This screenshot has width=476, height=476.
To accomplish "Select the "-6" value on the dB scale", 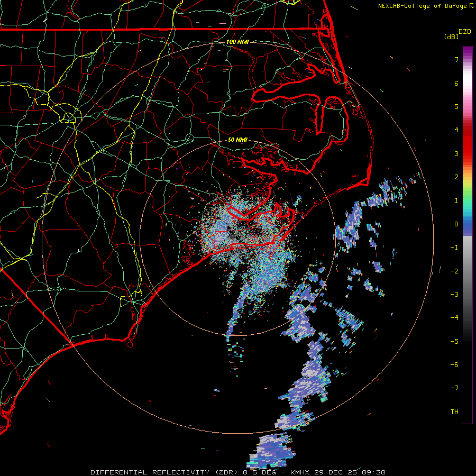I will click(x=454, y=365).
